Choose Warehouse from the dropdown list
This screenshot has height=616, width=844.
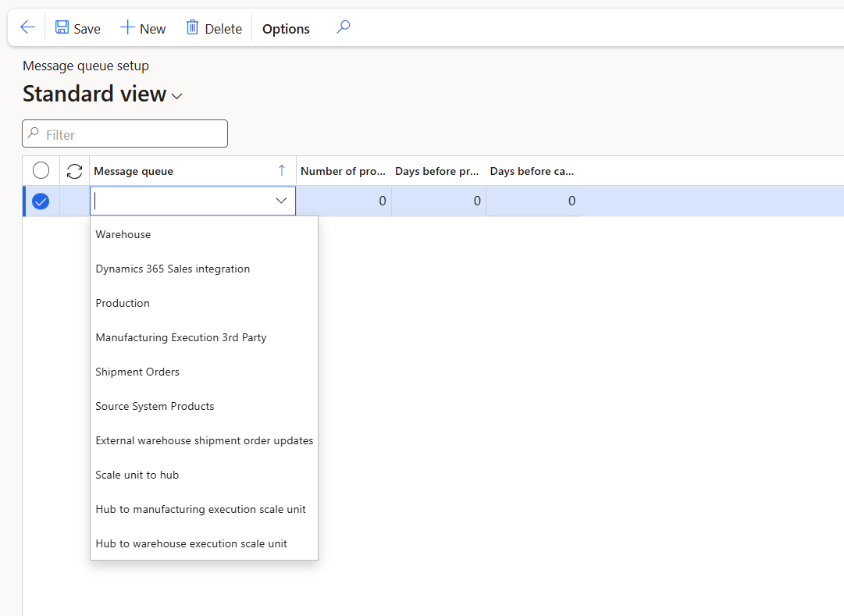123,234
